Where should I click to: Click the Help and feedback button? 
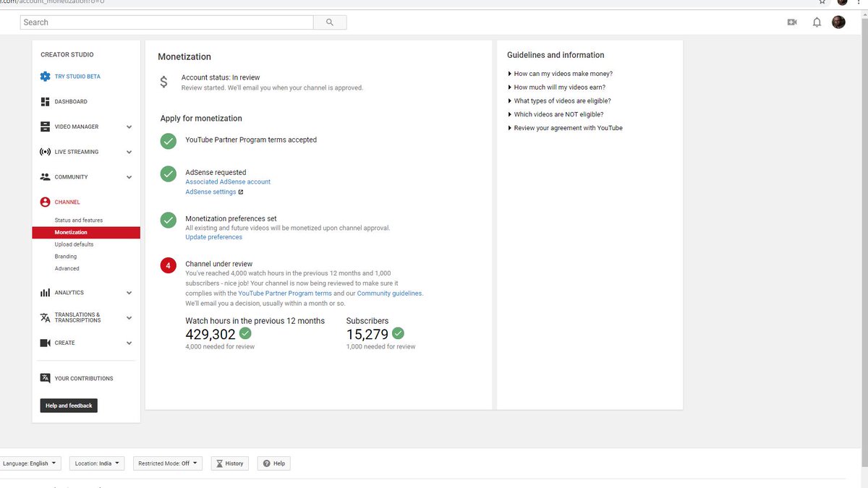pyautogui.click(x=69, y=406)
